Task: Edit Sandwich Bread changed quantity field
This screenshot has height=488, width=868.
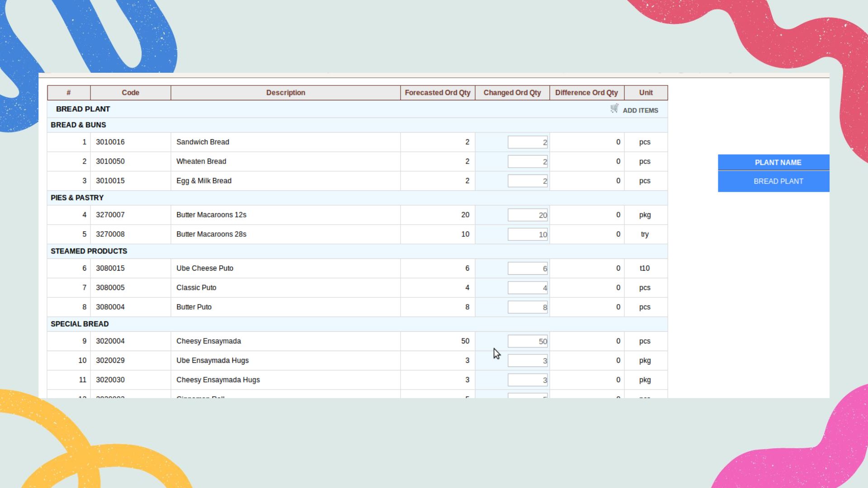Action: point(527,142)
